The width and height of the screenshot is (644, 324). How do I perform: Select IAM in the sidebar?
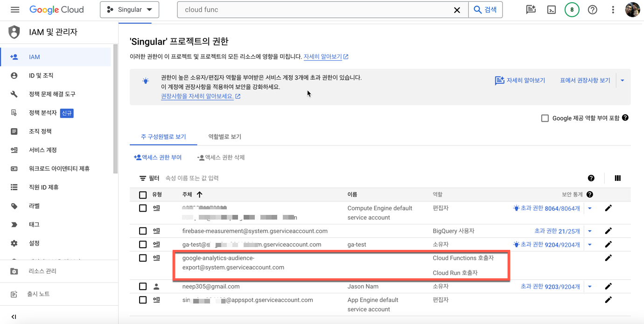(x=56, y=57)
